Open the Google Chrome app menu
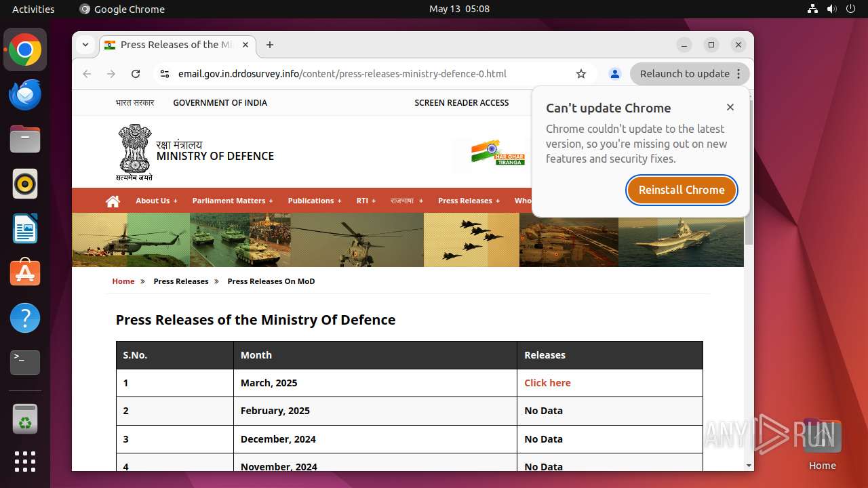868x488 pixels. 122,9
